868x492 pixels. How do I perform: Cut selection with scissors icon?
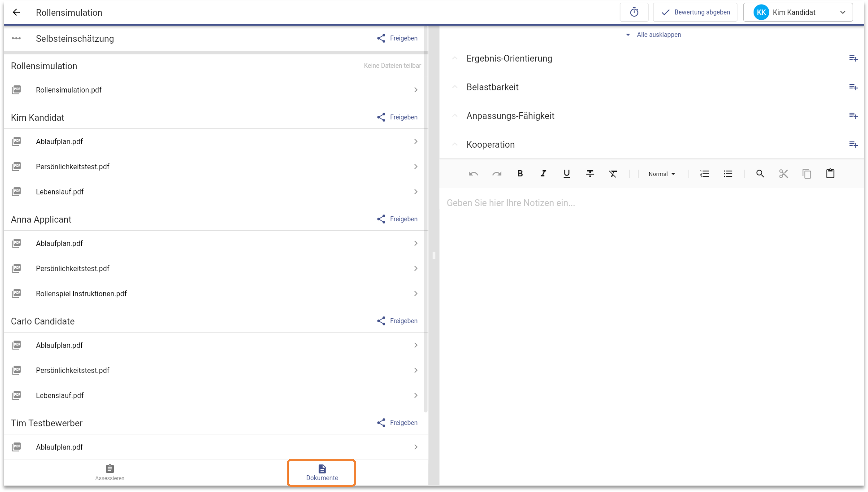click(783, 174)
